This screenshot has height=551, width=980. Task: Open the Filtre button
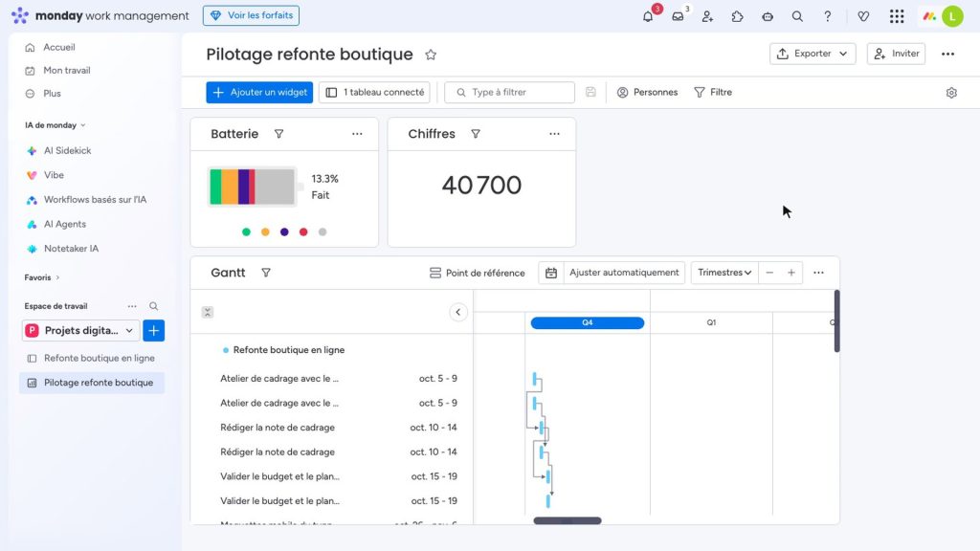[x=712, y=93]
